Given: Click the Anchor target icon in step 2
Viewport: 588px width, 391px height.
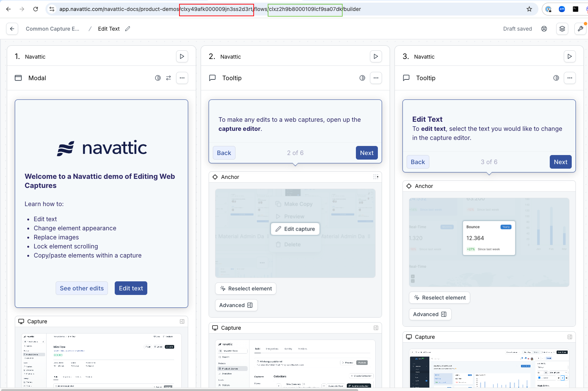Looking at the screenshot, I should [215, 177].
